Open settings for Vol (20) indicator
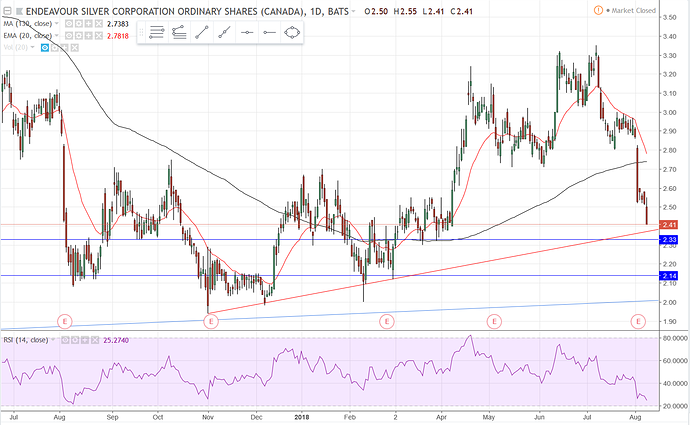Viewport: 690px width, 425px height. pos(55,48)
